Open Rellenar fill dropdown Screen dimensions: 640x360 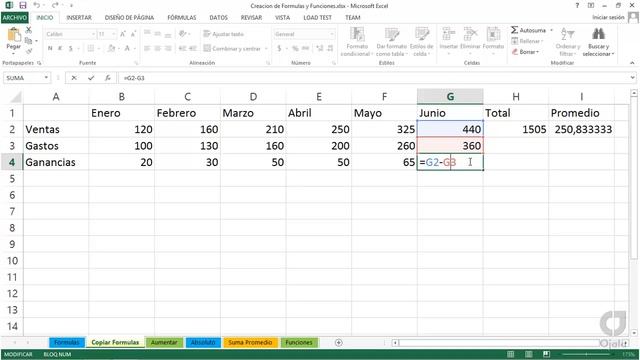(527, 41)
